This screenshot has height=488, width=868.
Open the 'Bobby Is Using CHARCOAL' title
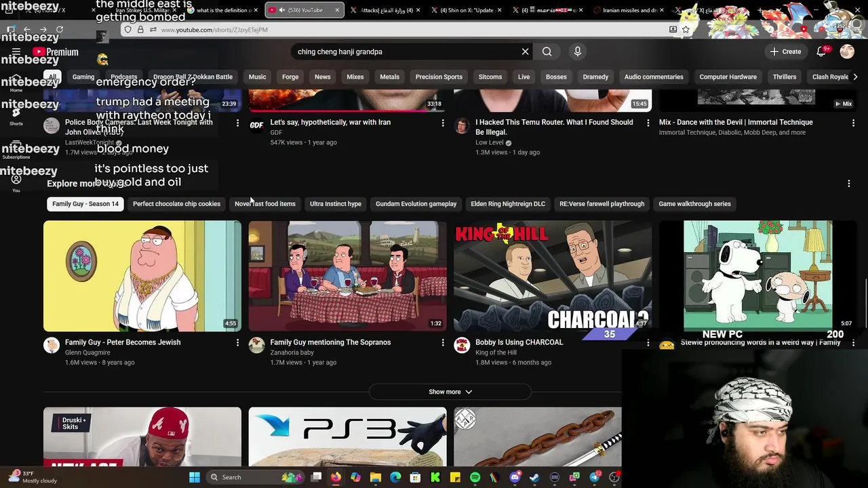click(519, 342)
